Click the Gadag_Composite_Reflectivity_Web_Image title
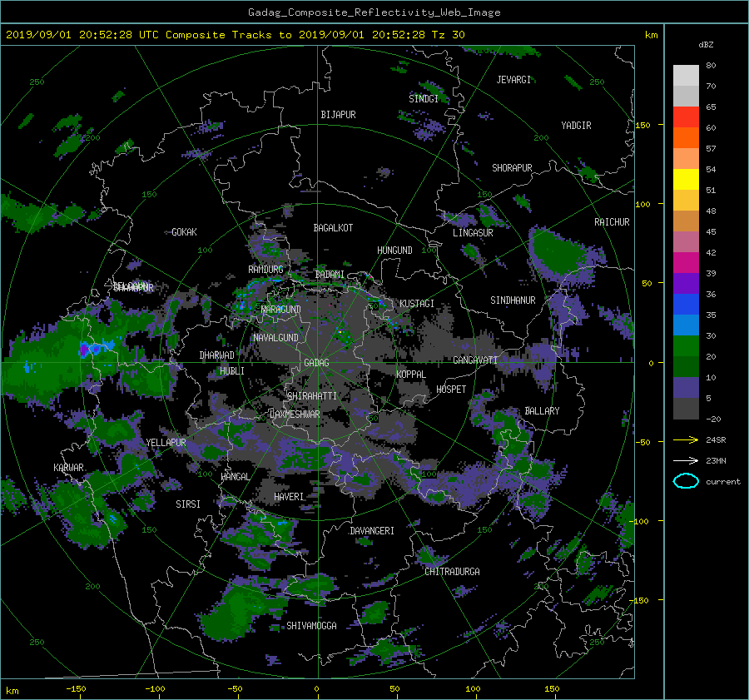Screen dimensions: 749x700 (374, 12)
